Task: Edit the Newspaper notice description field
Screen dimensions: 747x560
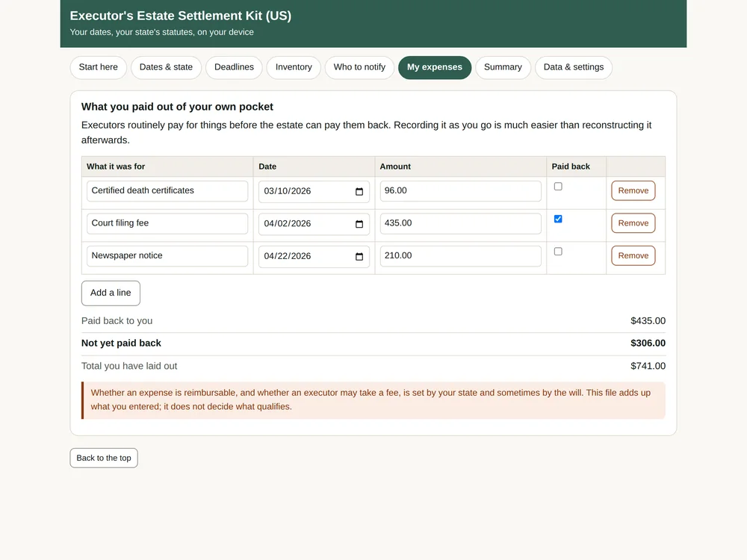Action: (x=167, y=255)
